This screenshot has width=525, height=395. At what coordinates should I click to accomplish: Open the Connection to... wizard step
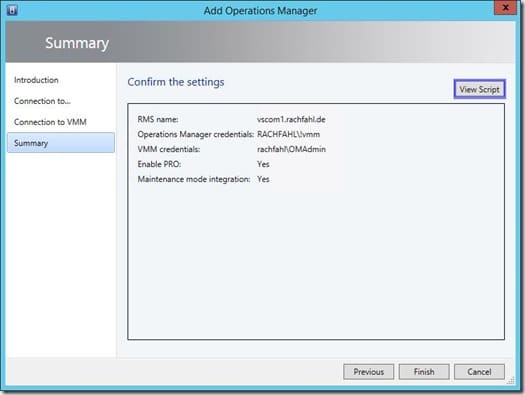(43, 101)
